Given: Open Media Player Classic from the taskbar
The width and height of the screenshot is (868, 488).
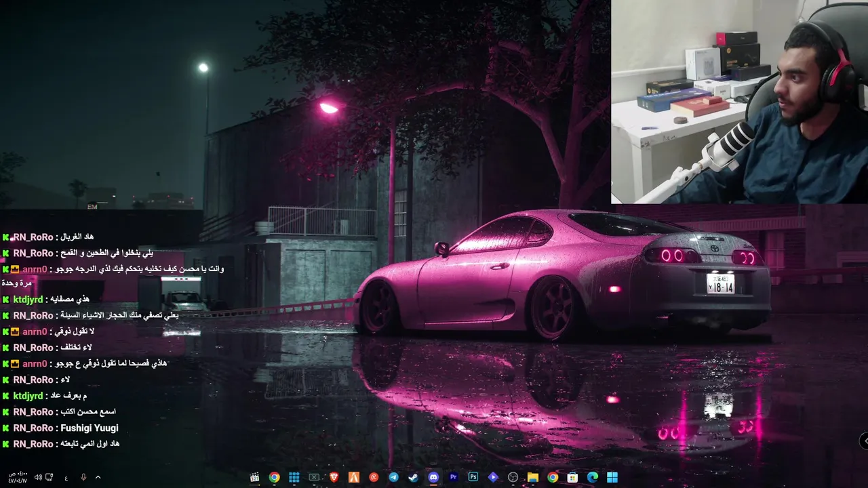Looking at the screenshot, I should coord(254,477).
